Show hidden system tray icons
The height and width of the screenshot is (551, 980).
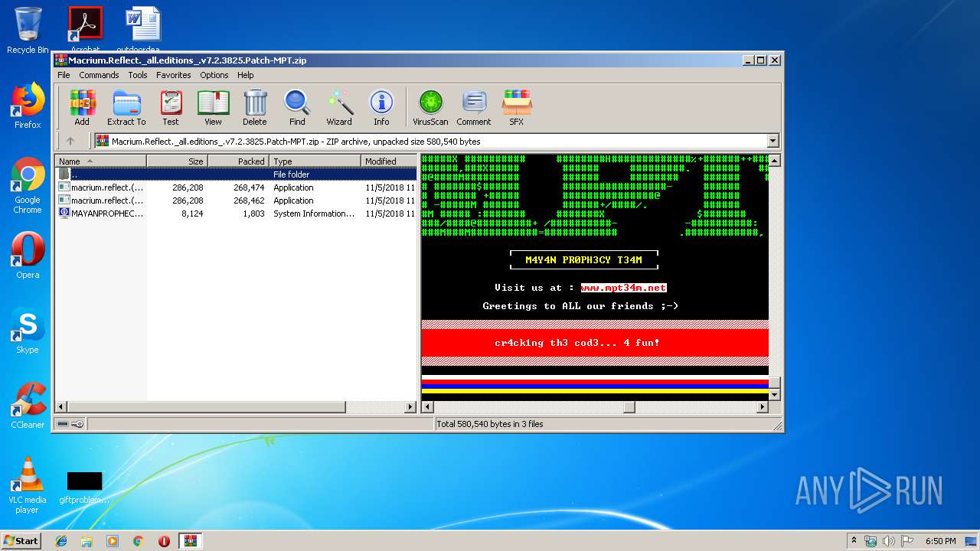pos(854,541)
